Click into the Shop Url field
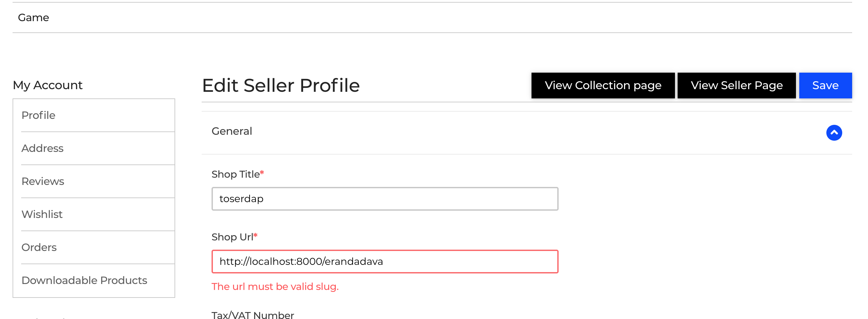 (384, 262)
